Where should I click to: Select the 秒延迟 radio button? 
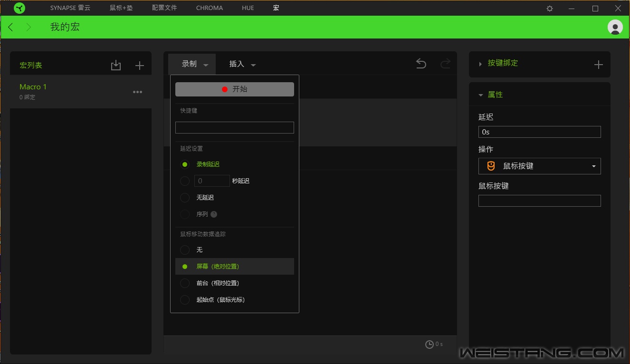(x=185, y=181)
